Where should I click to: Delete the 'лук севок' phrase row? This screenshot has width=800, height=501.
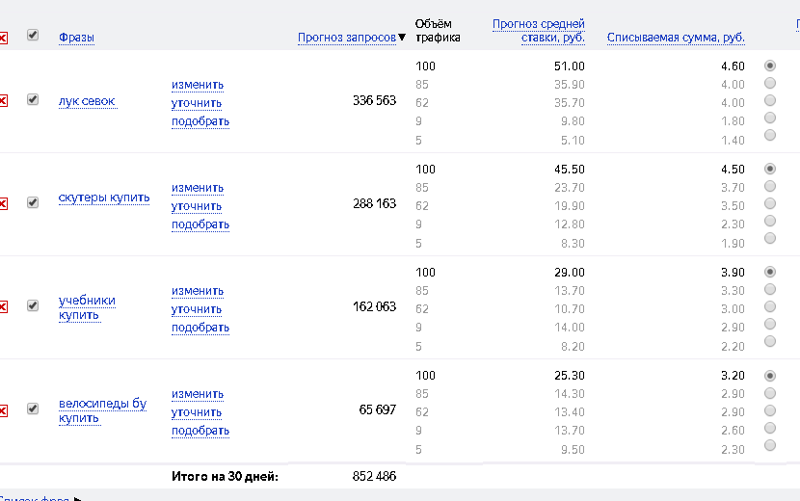(3, 101)
